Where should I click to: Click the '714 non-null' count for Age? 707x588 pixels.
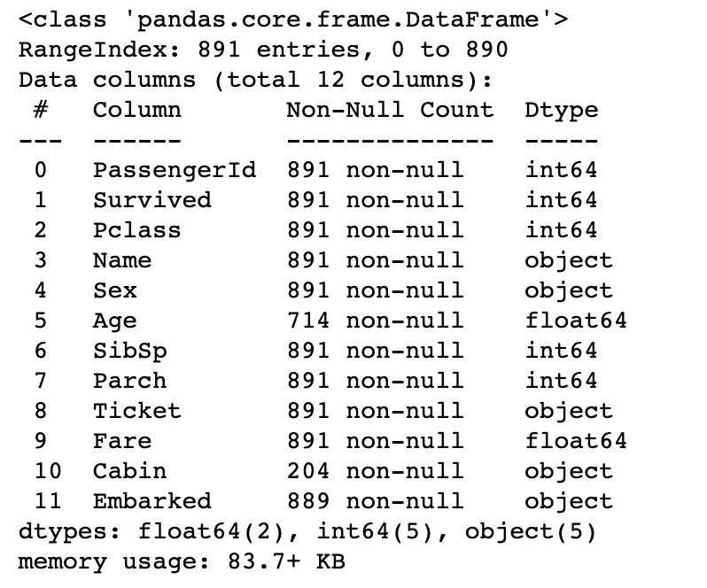[375, 321]
